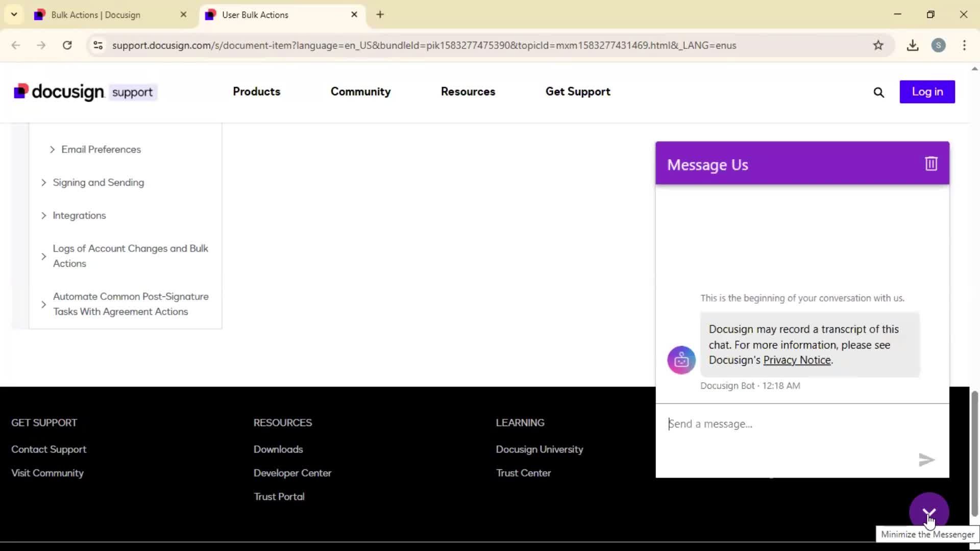
Task: Click the Log in button
Action: (927, 92)
